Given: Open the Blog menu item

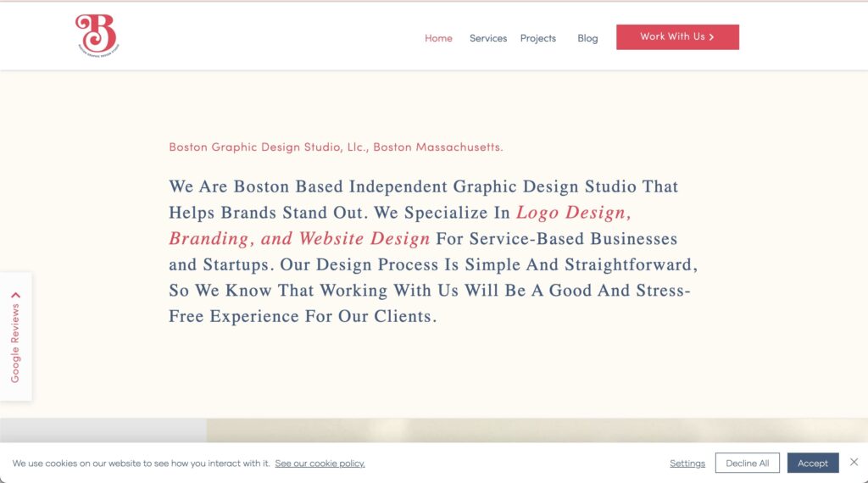Looking at the screenshot, I should (587, 38).
